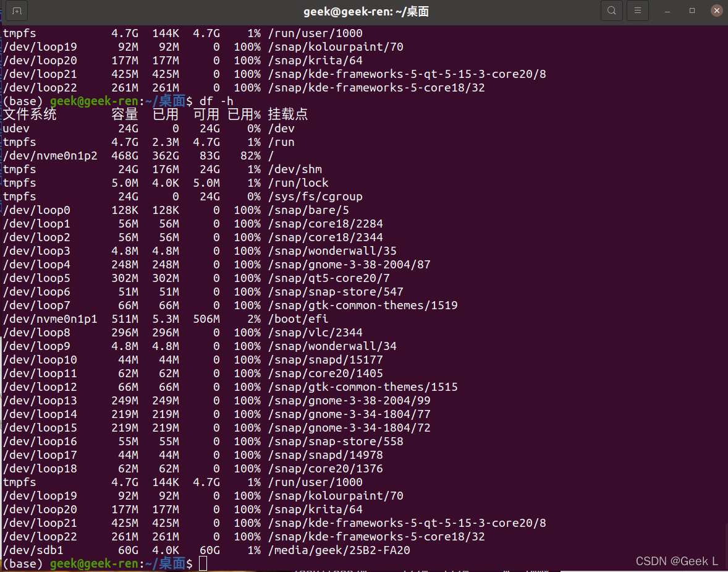Click the /boot/efi mount point
Image resolution: width=728 pixels, height=572 pixels.
tap(298, 318)
